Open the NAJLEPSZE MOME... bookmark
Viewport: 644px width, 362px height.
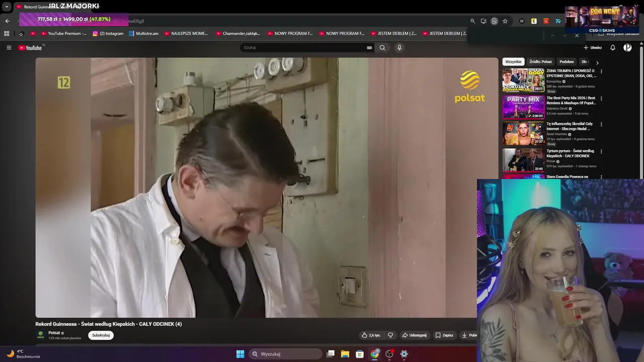point(186,34)
